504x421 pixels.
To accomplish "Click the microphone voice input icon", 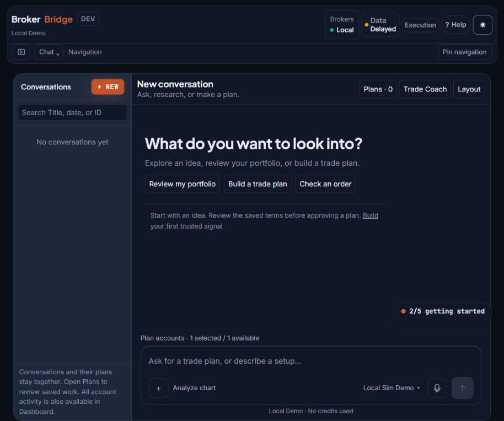I will click(437, 388).
